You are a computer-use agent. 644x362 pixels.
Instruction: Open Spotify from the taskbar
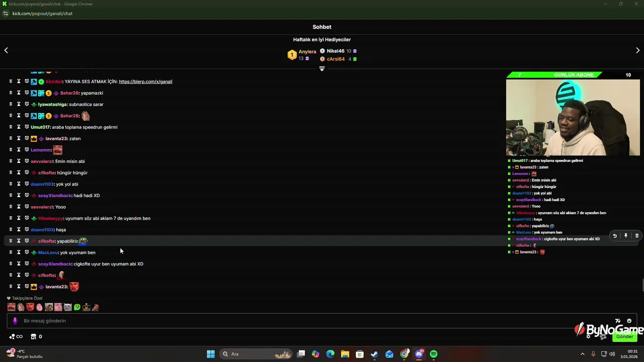pyautogui.click(x=434, y=354)
